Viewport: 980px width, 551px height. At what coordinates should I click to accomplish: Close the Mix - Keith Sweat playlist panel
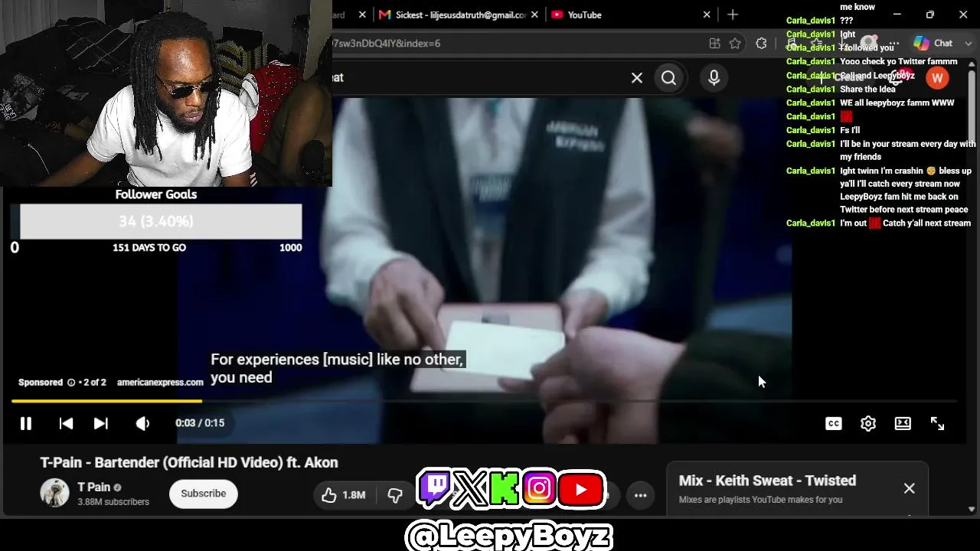[909, 488]
